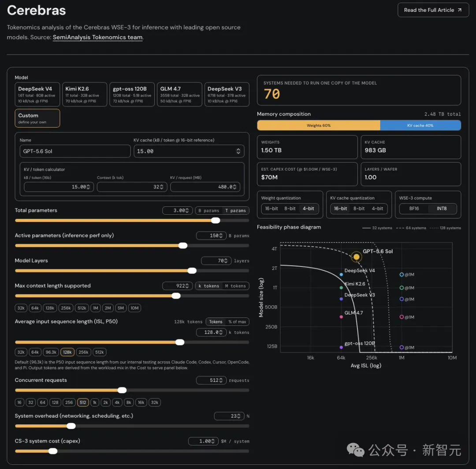Image resolution: width=476 pixels, height=469 pixels.
Task: Choose the GLM 4.7 model card
Action: pyautogui.click(x=179, y=94)
